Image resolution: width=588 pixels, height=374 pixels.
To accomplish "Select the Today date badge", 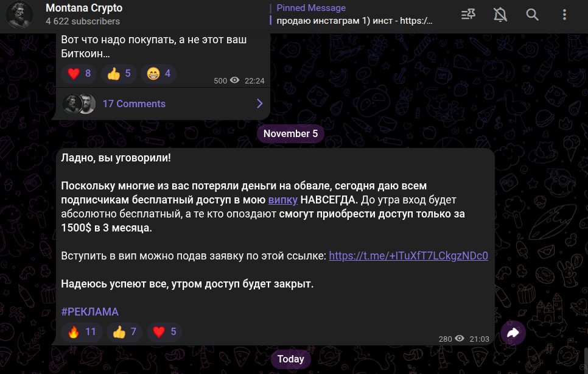I will pos(290,359).
